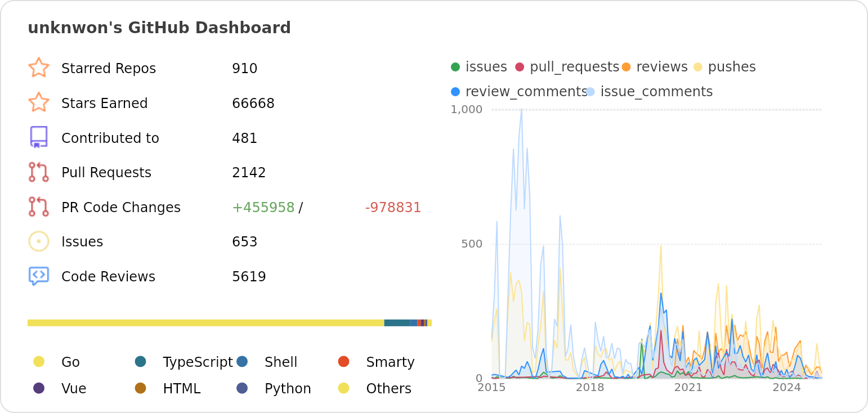Image resolution: width=868 pixels, height=413 pixels.
Task: Click the starred repos count 910
Action: (x=245, y=69)
